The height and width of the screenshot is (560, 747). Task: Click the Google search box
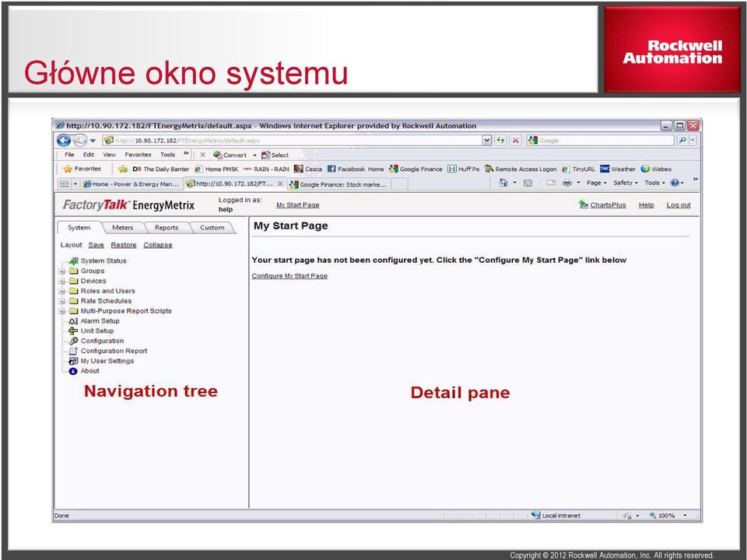[600, 141]
